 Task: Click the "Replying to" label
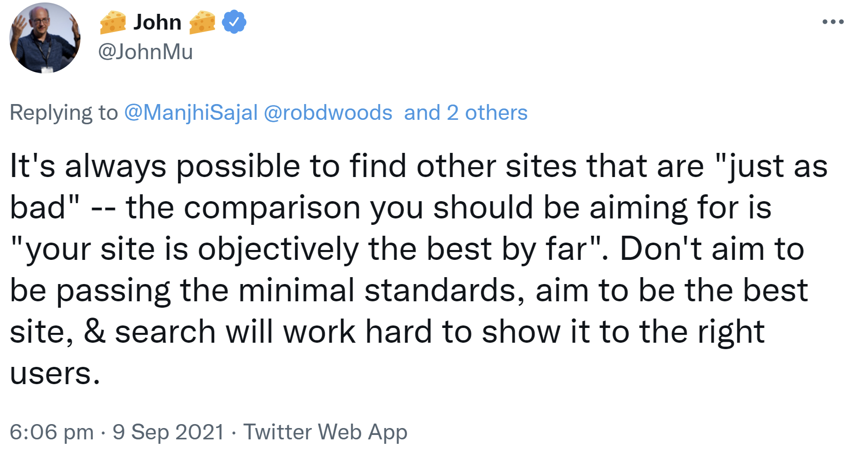tap(64, 112)
